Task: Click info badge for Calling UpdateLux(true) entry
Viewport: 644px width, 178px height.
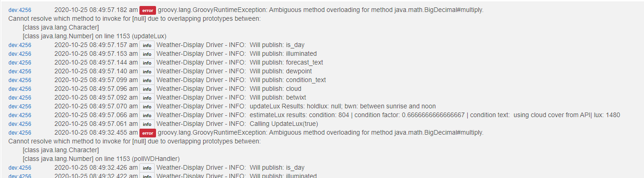Action: (x=147, y=124)
